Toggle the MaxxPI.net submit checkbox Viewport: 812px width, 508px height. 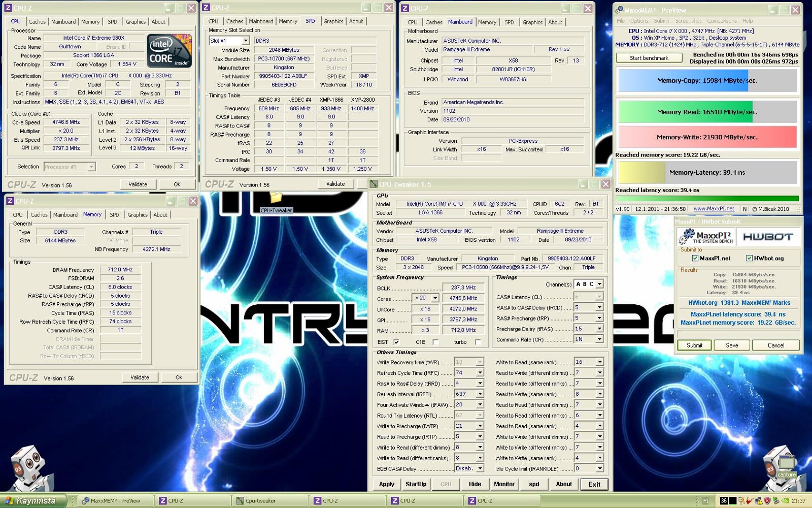[695, 258]
